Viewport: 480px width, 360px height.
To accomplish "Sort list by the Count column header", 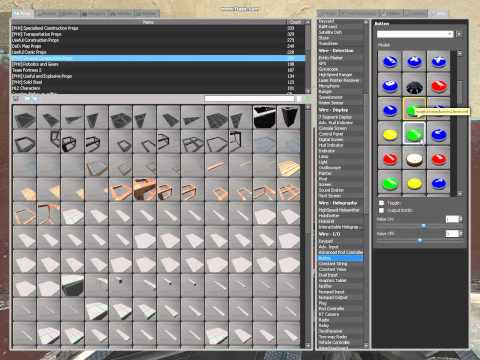I will pyautogui.click(x=295, y=22).
